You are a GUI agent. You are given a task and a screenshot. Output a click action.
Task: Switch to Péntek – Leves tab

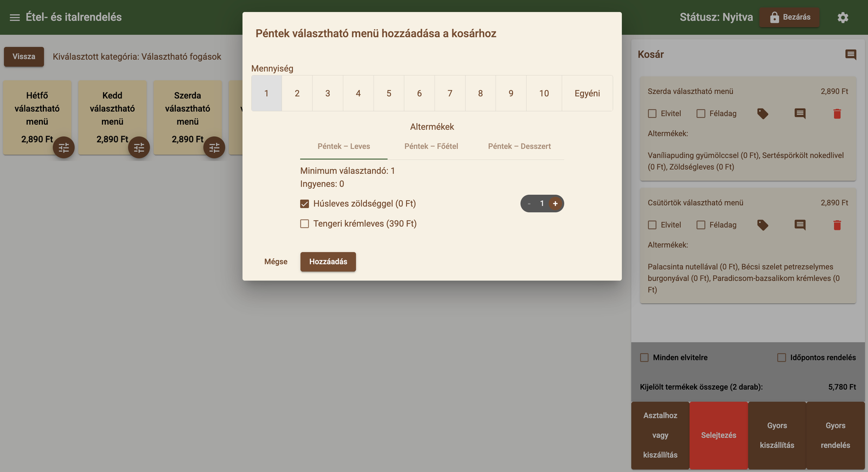coord(344,146)
